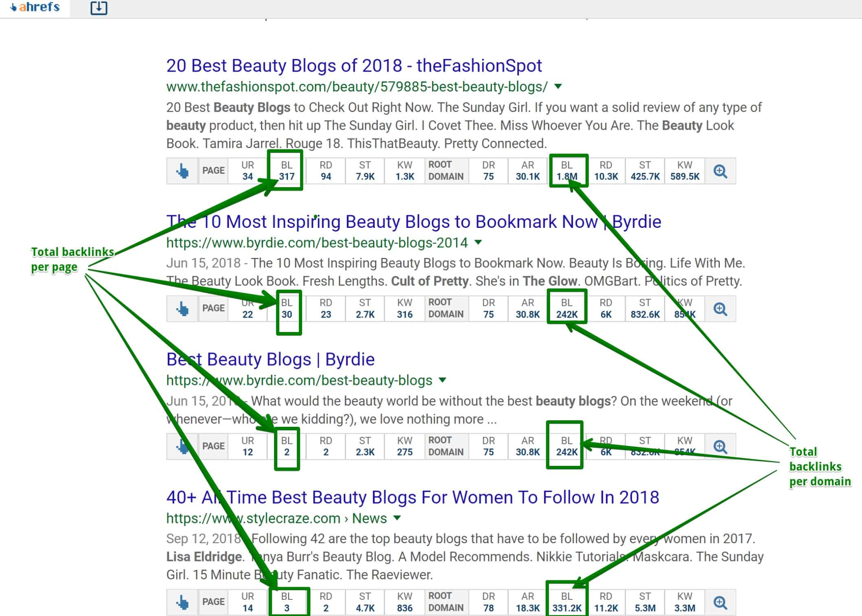Image resolution: width=862 pixels, height=616 pixels.
Task: Click ST 832.6K in Most Inspiring Byrdie bar
Action: (x=645, y=309)
